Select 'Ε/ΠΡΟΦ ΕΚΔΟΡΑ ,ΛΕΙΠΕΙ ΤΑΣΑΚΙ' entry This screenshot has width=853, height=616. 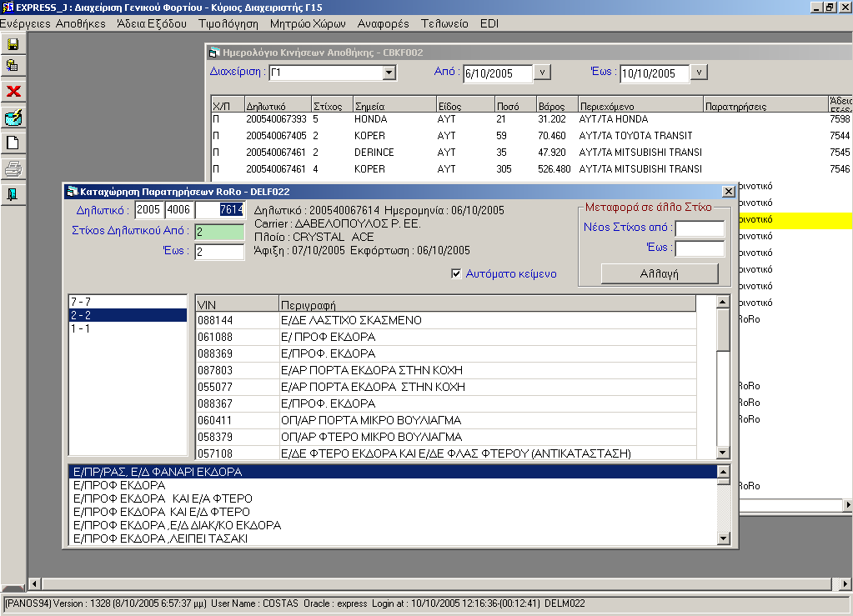click(x=394, y=538)
